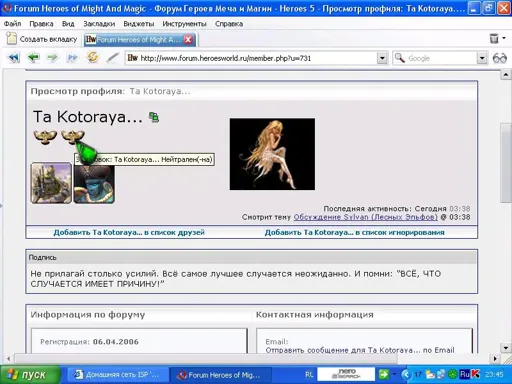
Task: Click the red K Kaspersky tray icon
Action: tap(475, 374)
